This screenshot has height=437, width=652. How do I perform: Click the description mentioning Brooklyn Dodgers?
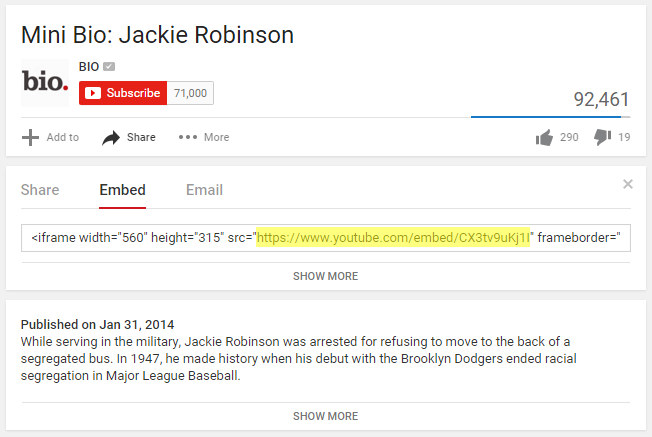tap(299, 358)
